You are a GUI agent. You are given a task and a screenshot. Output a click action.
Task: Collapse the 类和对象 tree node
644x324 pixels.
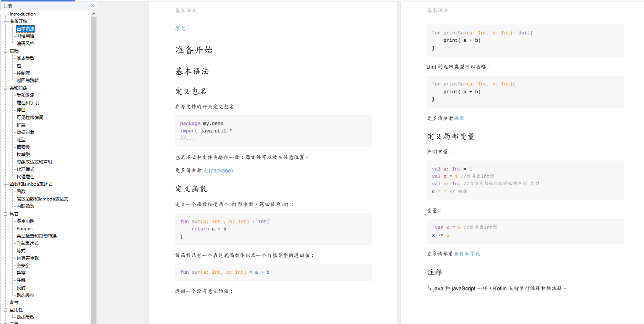click(6, 88)
